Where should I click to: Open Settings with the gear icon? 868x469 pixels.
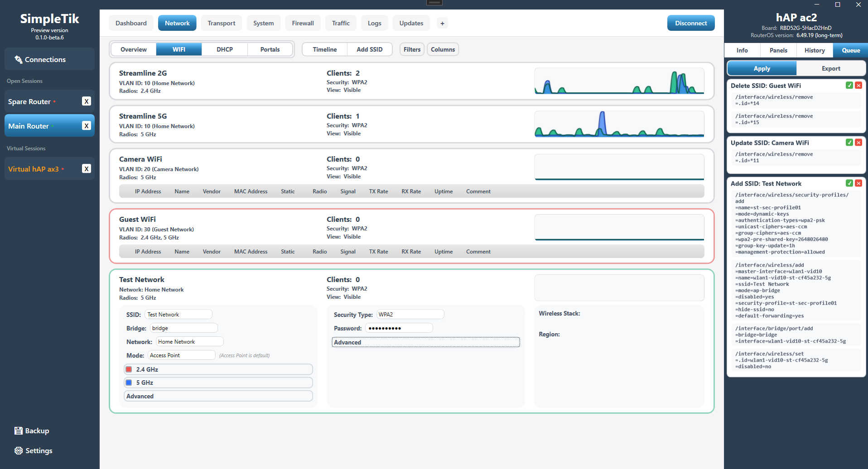34,451
